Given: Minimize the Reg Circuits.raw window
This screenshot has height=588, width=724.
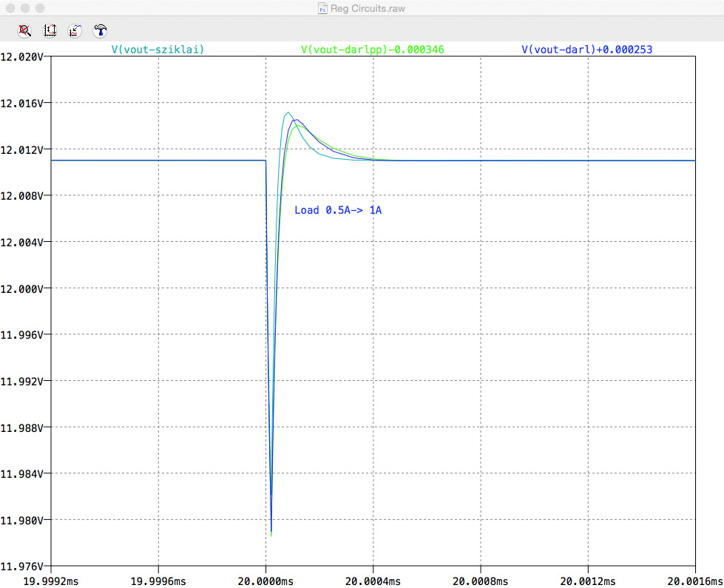Looking at the screenshot, I should tap(25, 8).
